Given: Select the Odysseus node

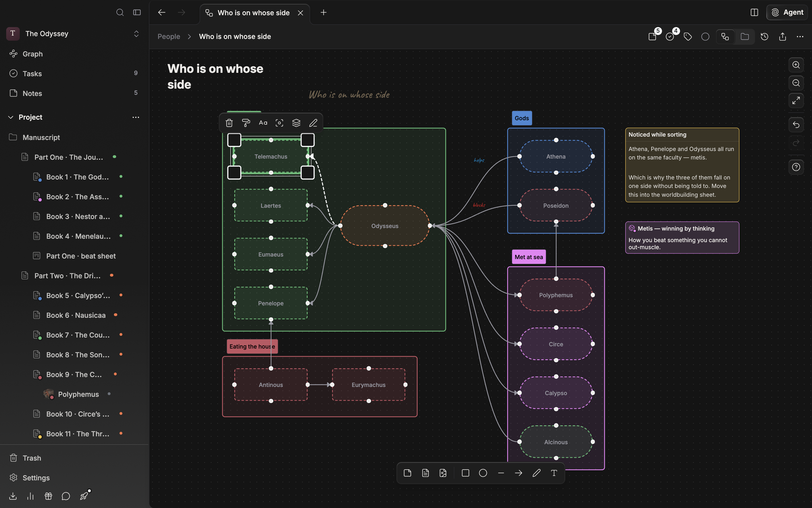Looking at the screenshot, I should [x=385, y=226].
